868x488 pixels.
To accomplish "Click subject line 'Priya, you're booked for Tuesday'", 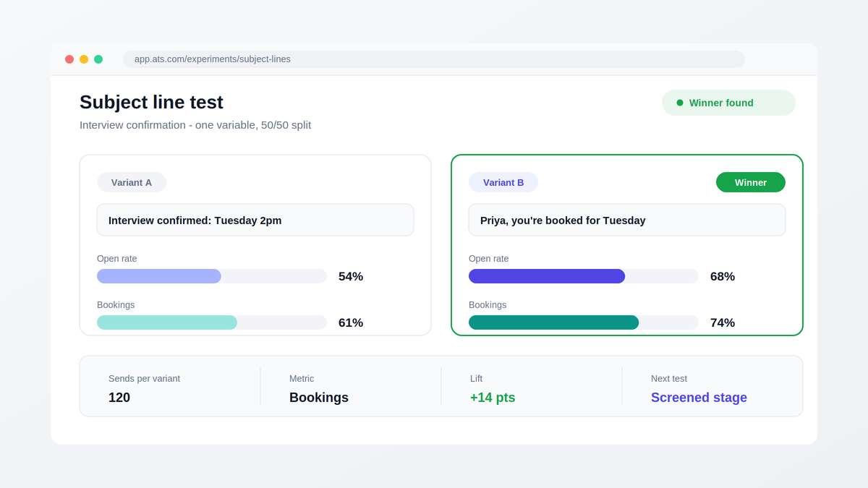I will (x=627, y=220).
